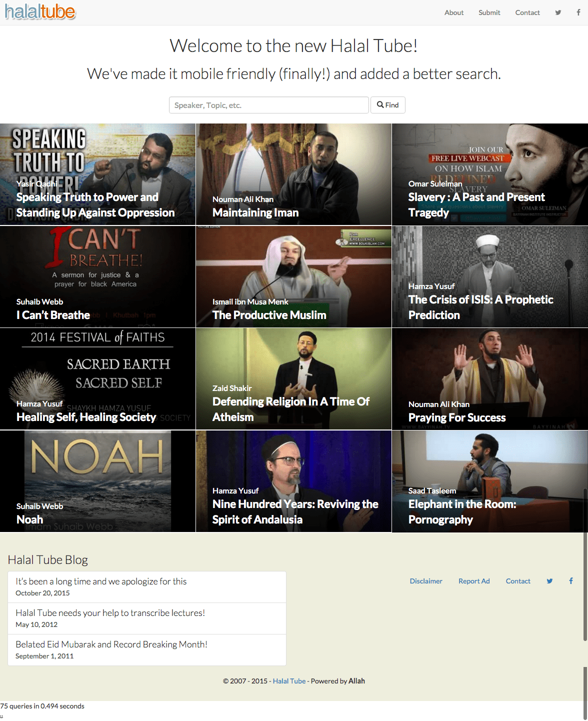This screenshot has height=721, width=588.
Task: Open The Productive Muslim video
Action: (293, 276)
